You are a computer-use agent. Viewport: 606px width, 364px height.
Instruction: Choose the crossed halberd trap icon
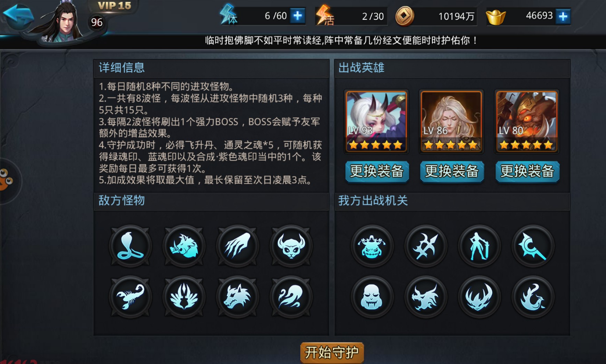click(x=426, y=246)
